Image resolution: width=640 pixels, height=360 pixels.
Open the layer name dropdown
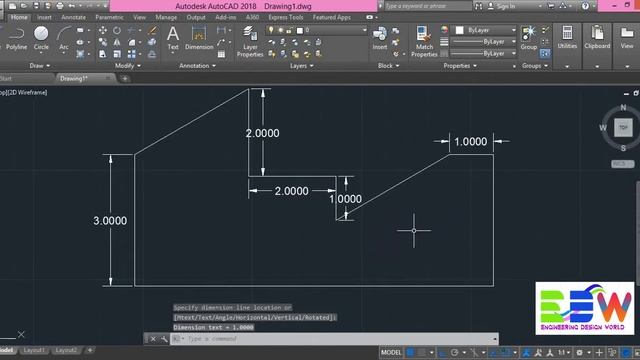364,30
